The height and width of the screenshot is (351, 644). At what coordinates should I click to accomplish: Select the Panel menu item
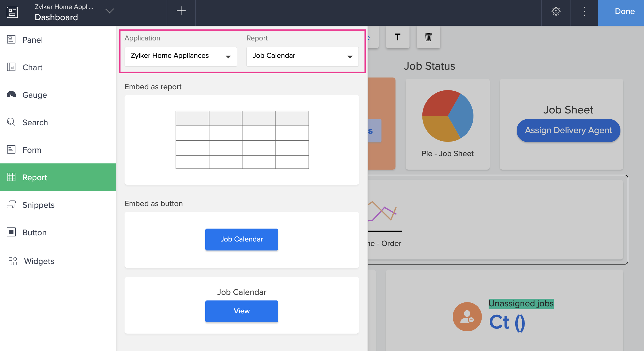click(58, 40)
